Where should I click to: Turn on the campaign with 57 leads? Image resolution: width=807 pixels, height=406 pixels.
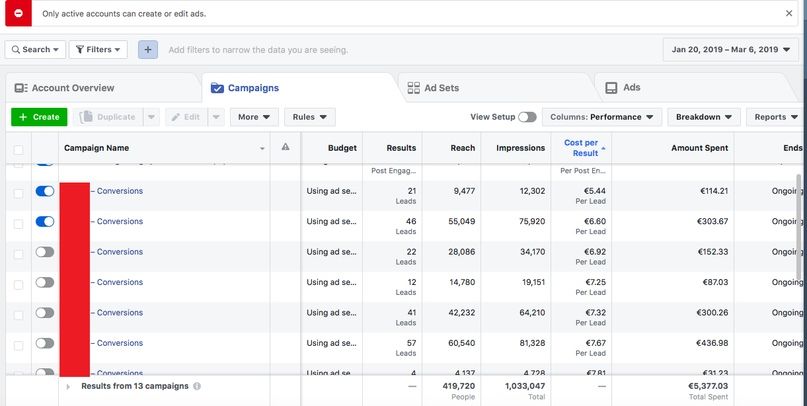[45, 343]
